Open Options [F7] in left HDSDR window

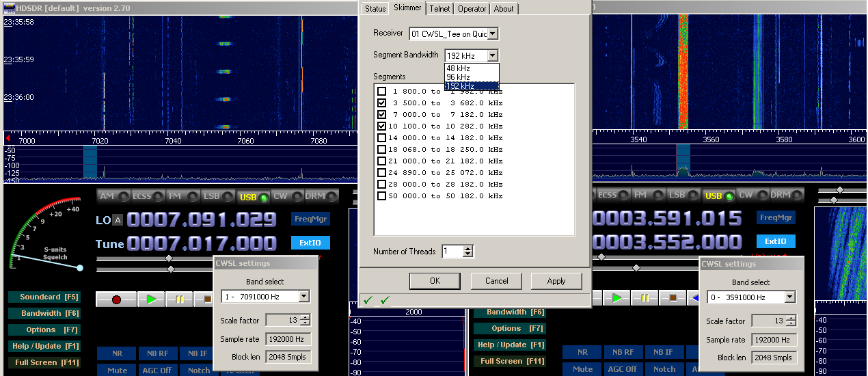coord(44,330)
